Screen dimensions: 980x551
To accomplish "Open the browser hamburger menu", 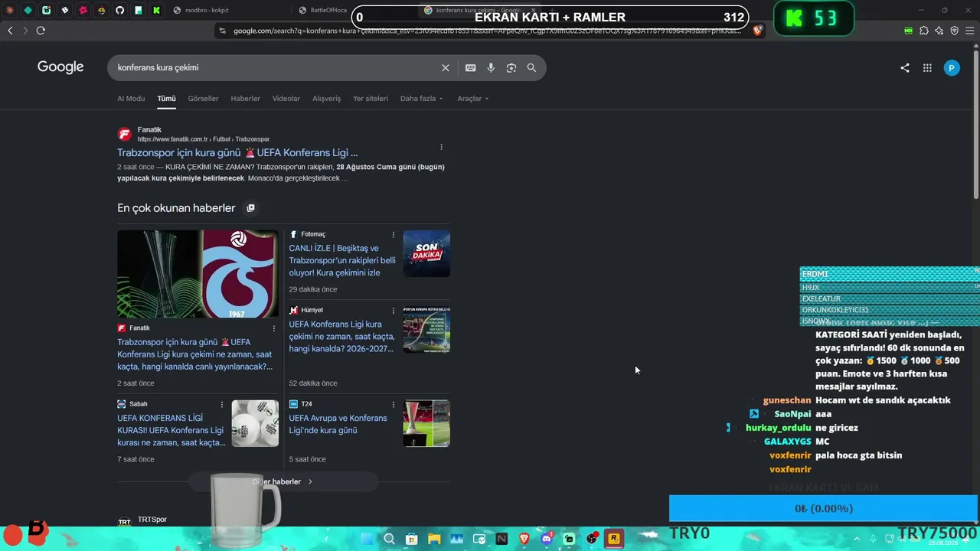I will tap(970, 31).
